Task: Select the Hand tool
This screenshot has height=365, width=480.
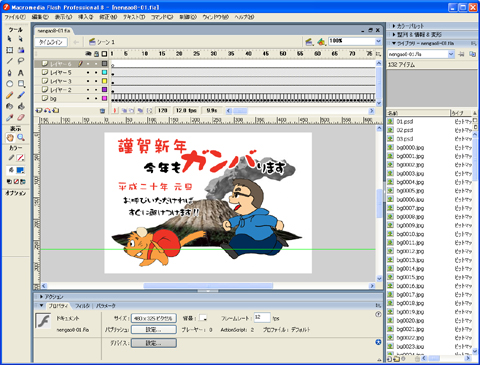Action: pos(10,137)
